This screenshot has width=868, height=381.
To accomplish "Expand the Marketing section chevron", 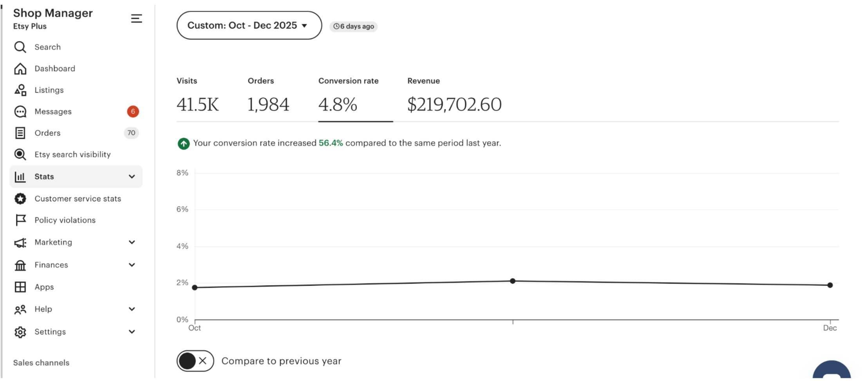I will point(132,242).
